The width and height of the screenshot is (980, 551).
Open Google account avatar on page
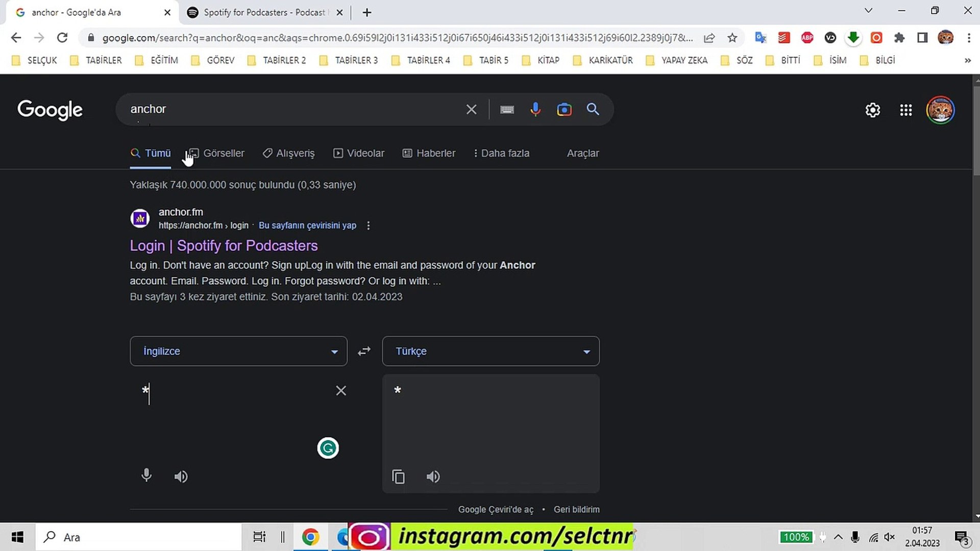tap(940, 110)
